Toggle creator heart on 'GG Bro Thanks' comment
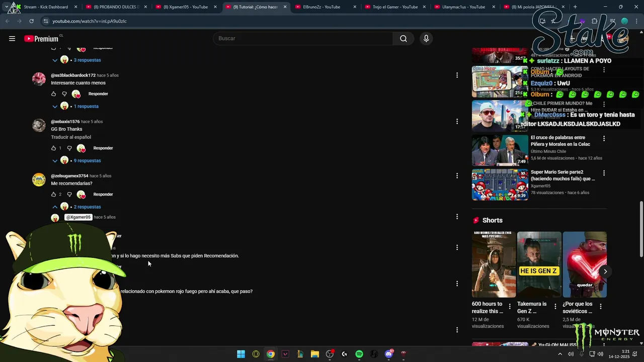Viewport: 644px width, 362px height. 81,148
